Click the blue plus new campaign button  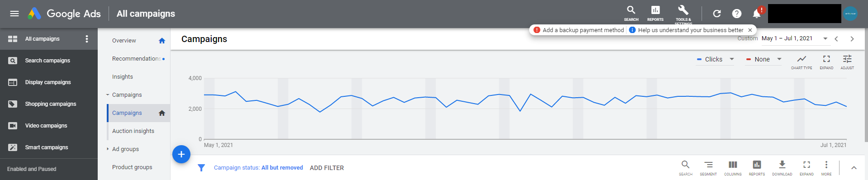coord(181,154)
